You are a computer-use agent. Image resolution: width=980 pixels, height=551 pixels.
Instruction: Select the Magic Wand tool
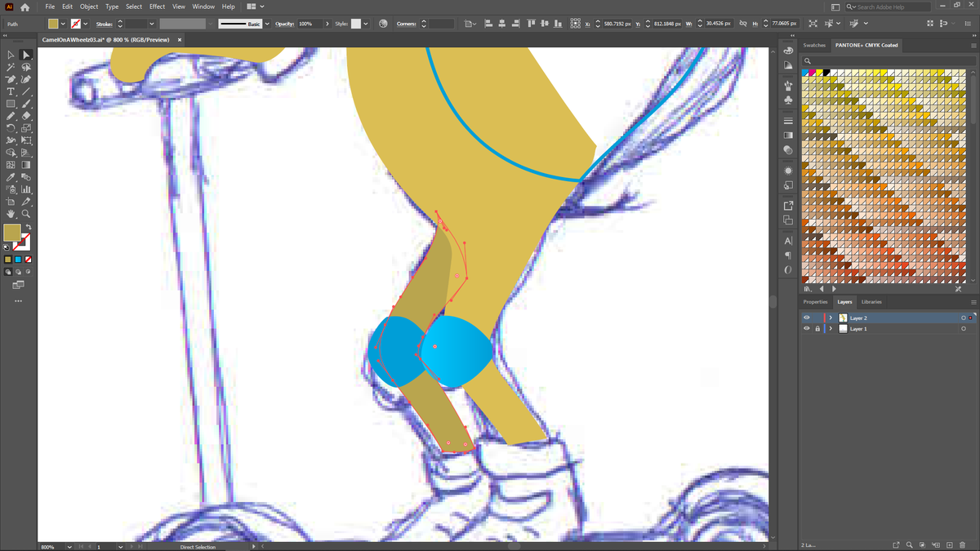pos(11,67)
